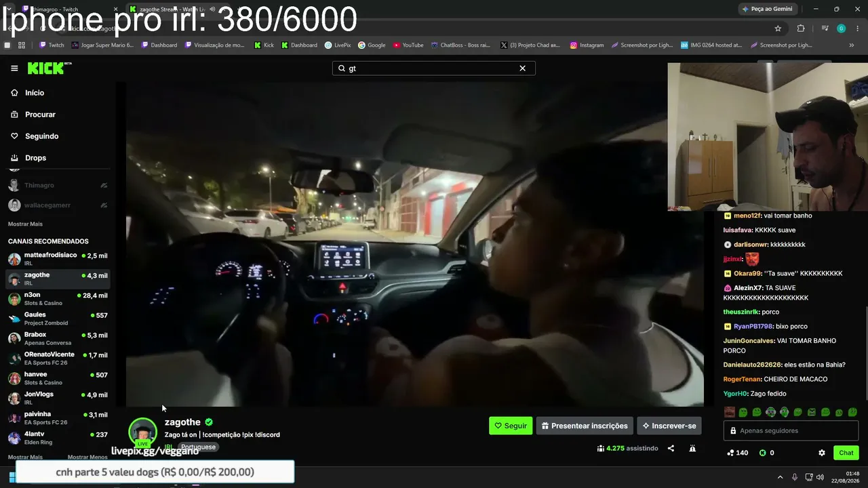Open Brabox Apenas Conversa channel
Image resolution: width=868 pixels, height=488 pixels.
(58, 338)
